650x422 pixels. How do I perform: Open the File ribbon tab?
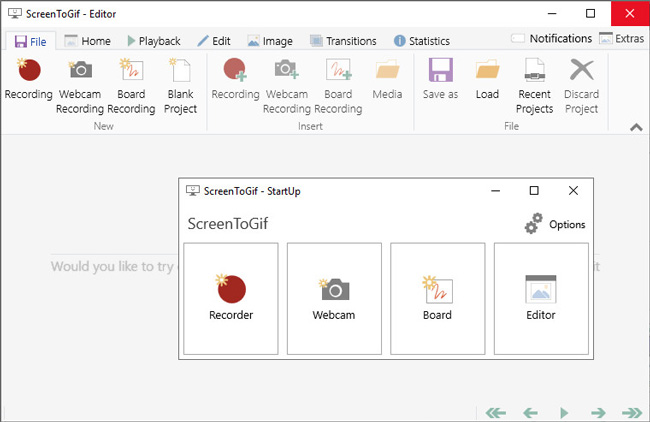pyautogui.click(x=30, y=41)
